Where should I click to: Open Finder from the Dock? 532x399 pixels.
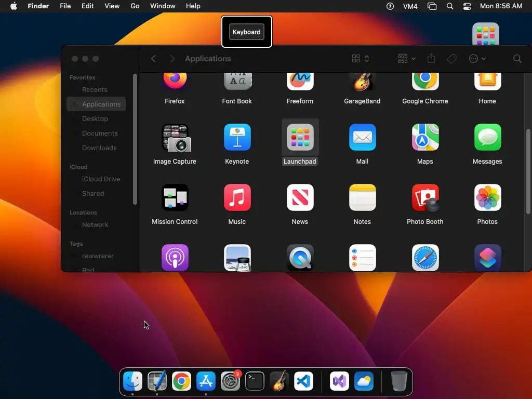[x=132, y=381]
